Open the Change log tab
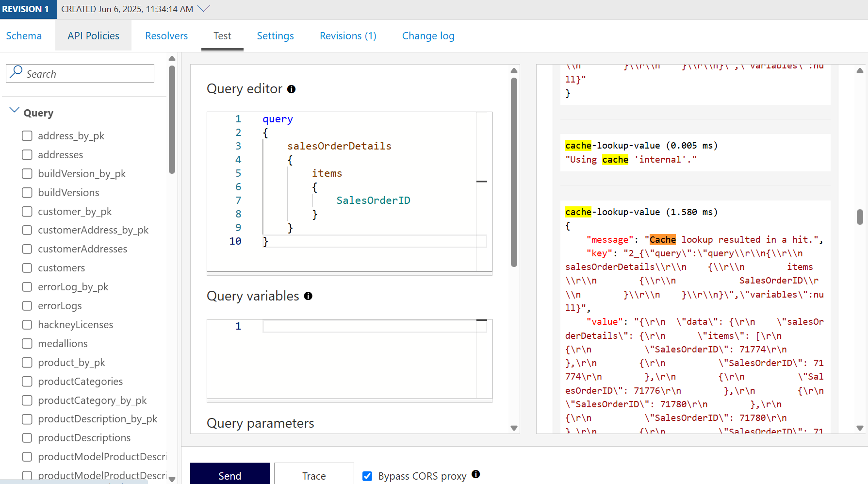868x484 pixels. tap(428, 36)
